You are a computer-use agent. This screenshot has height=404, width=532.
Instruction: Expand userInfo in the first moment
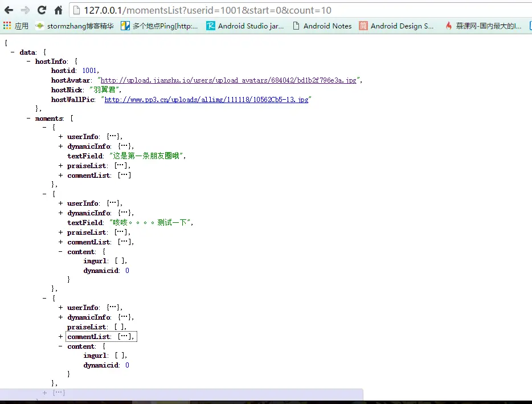tap(60, 136)
